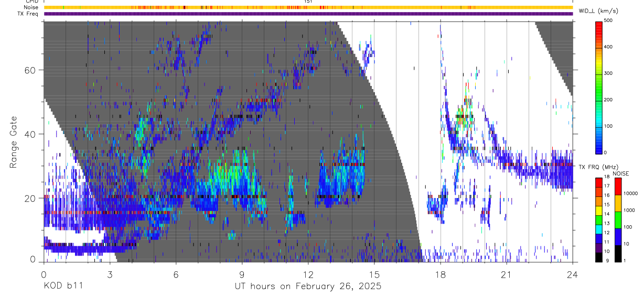Click the '6' tick on UT hours axis

pyautogui.click(x=176, y=274)
